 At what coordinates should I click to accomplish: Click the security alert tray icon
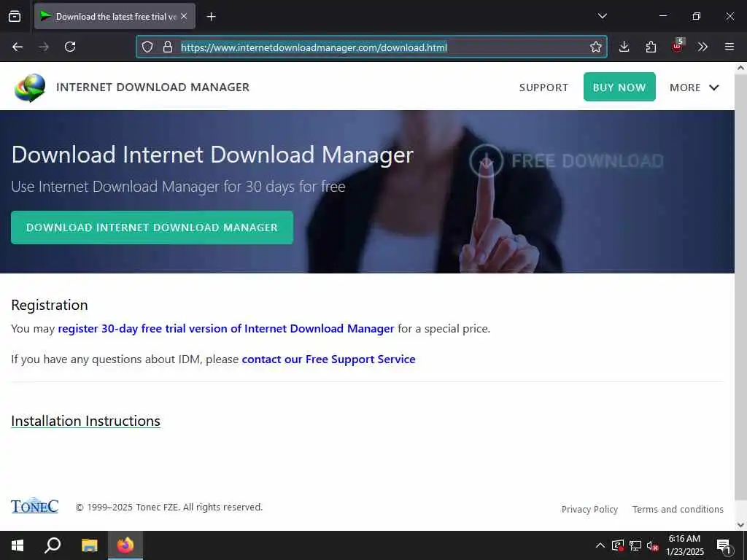pos(618,545)
